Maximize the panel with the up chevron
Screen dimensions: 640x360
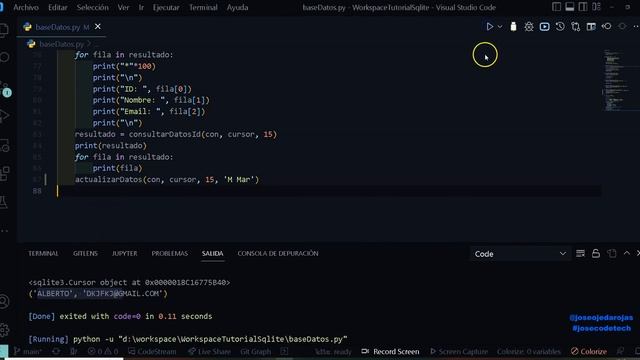pos(627,253)
